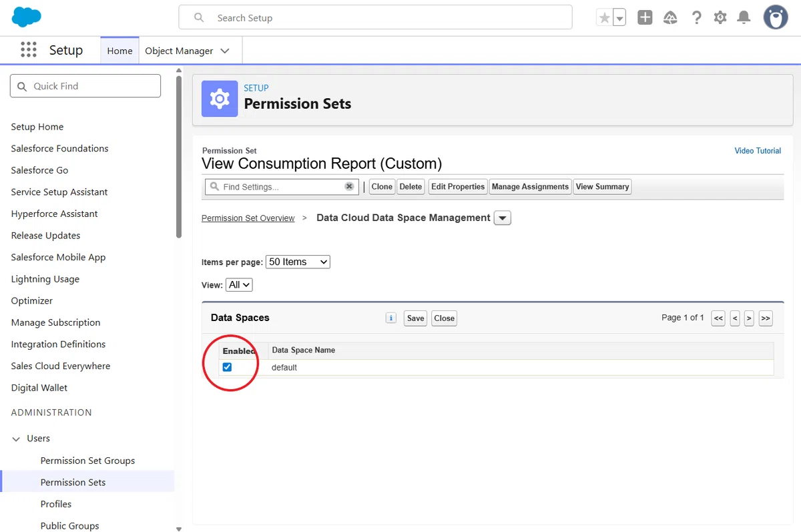
Task: Open Lightning Usage in sidebar
Action: pos(45,279)
